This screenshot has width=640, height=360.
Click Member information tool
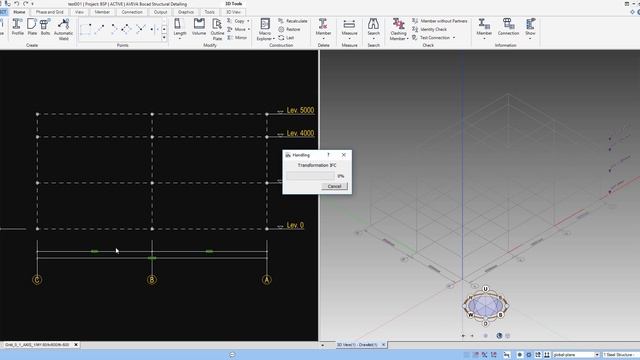[484, 29]
